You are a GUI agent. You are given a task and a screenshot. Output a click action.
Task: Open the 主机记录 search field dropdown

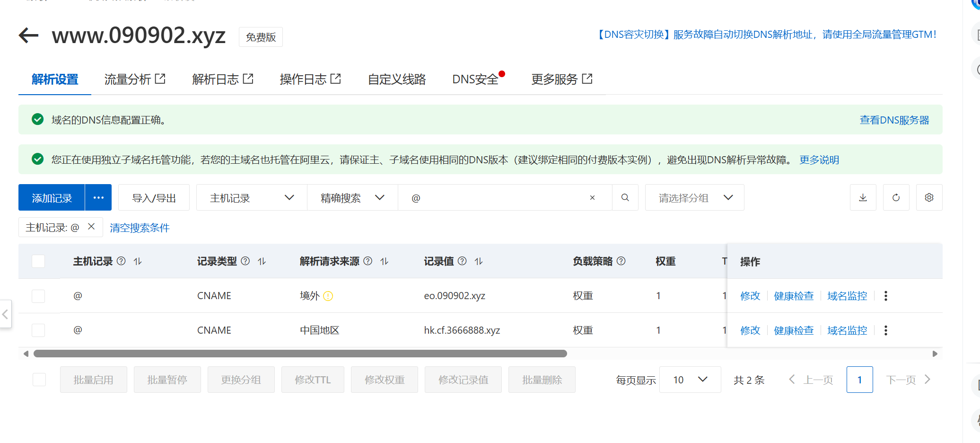tap(252, 197)
